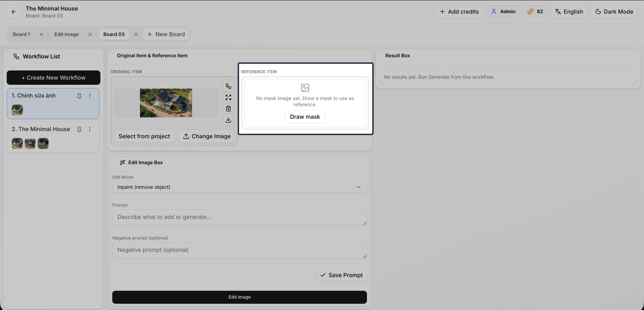Screen dimensions: 644x310
Task: Open the Edit Mode dropdown
Action: click(239, 187)
